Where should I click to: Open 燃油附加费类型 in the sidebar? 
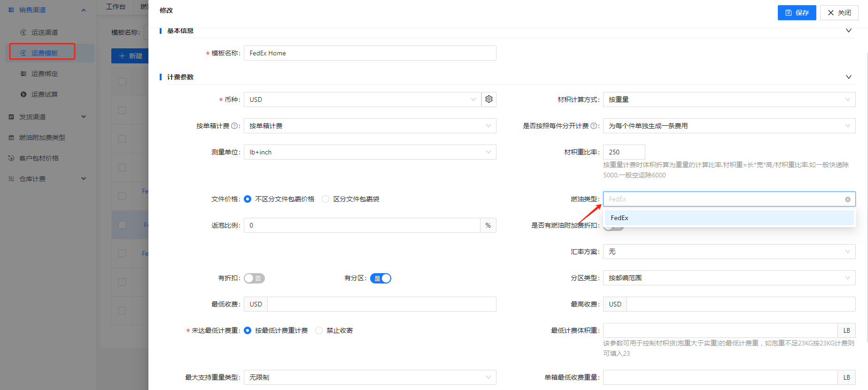(x=42, y=138)
